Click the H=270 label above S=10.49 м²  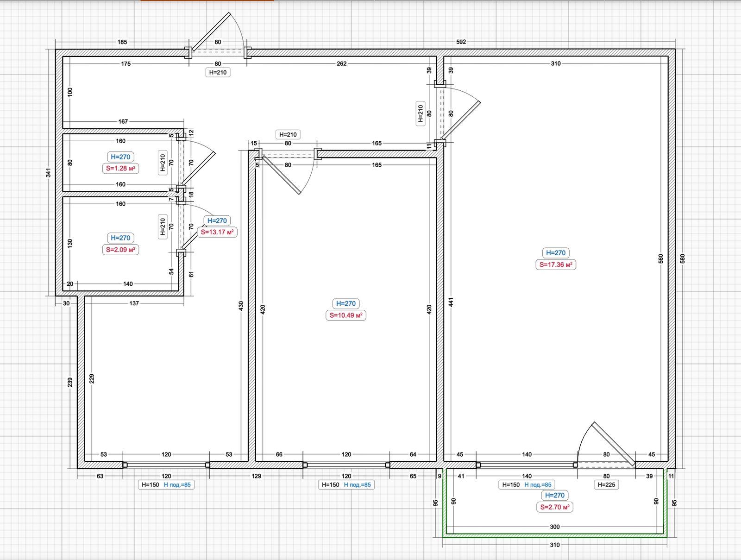pos(346,304)
